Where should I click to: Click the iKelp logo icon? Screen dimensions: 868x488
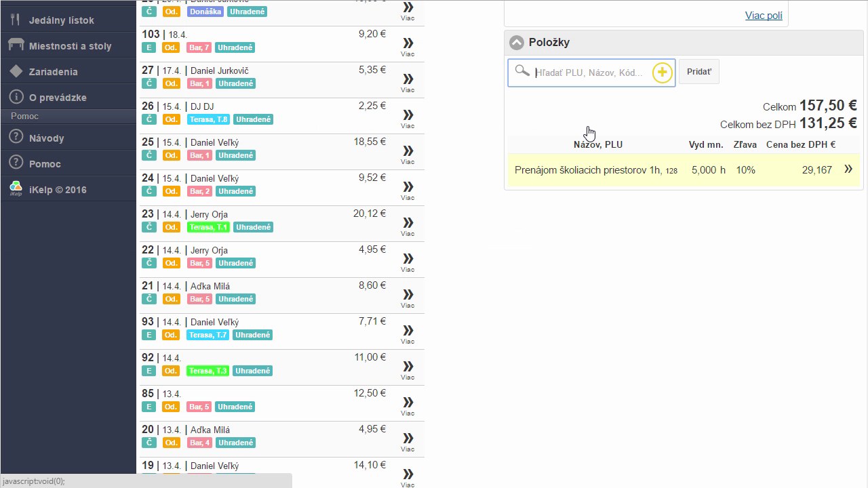[16, 189]
